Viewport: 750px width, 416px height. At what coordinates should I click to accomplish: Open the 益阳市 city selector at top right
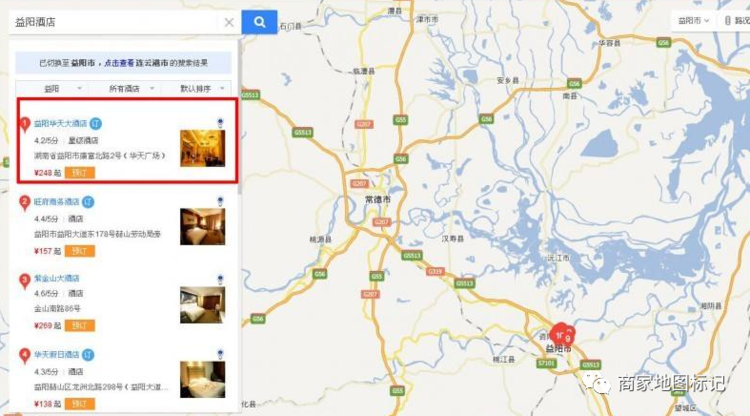pos(693,21)
